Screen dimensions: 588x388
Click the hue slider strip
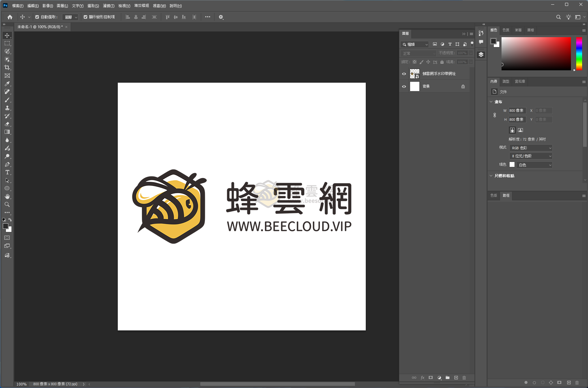[579, 54]
